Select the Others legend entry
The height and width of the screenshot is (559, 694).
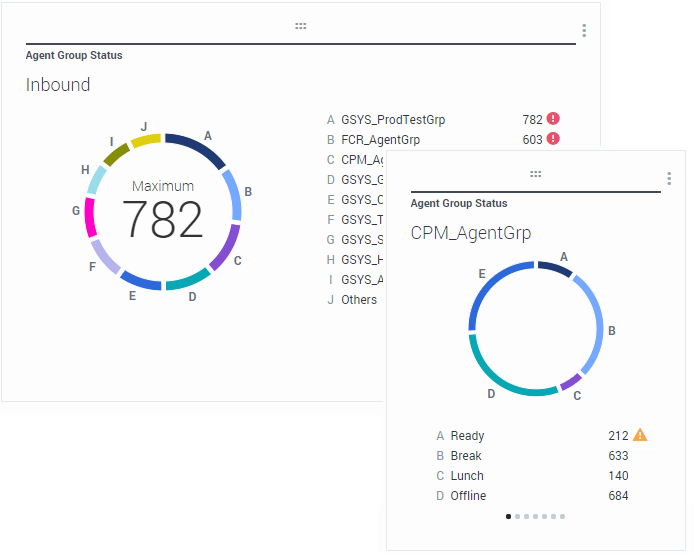pos(354,300)
